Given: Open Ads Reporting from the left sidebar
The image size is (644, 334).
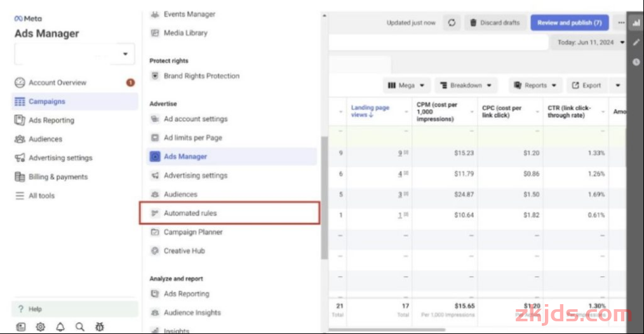Looking at the screenshot, I should pyautogui.click(x=51, y=121).
